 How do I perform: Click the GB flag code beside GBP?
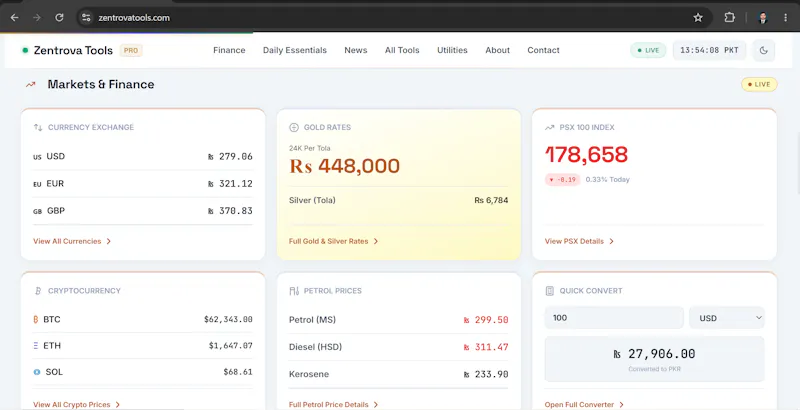click(37, 211)
